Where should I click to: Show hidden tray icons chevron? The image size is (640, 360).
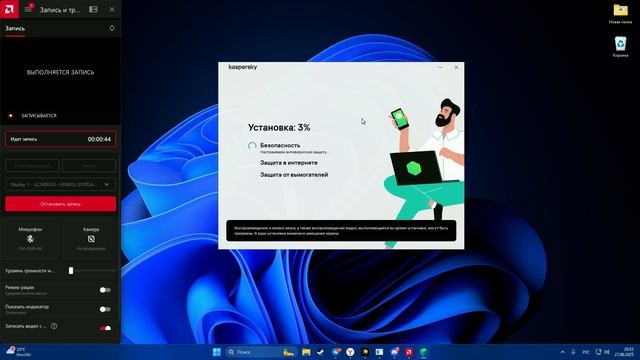click(562, 352)
